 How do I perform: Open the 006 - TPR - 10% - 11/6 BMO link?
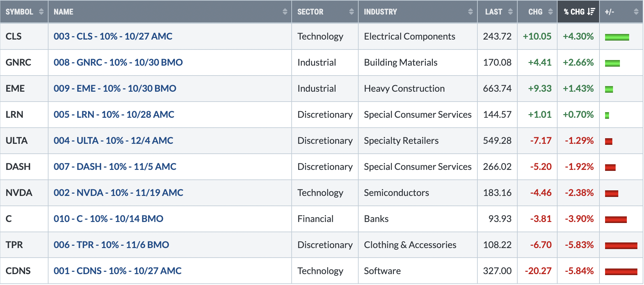point(111,245)
